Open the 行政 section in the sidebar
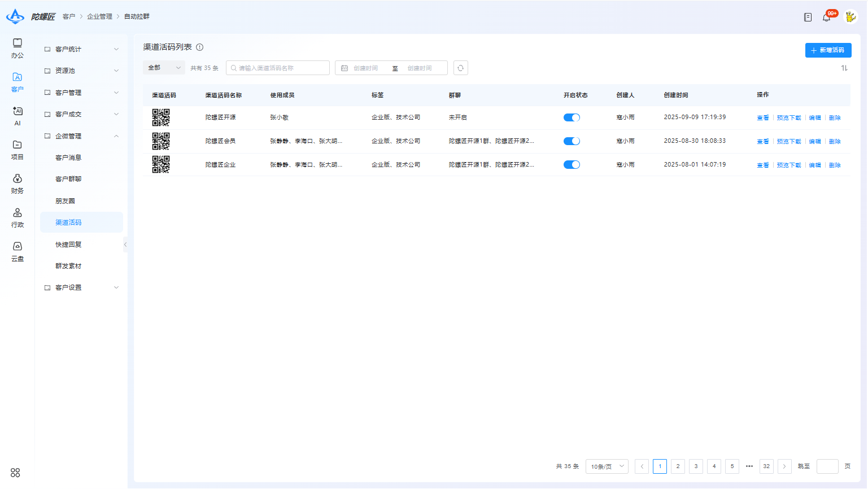868x489 pixels. tap(18, 218)
